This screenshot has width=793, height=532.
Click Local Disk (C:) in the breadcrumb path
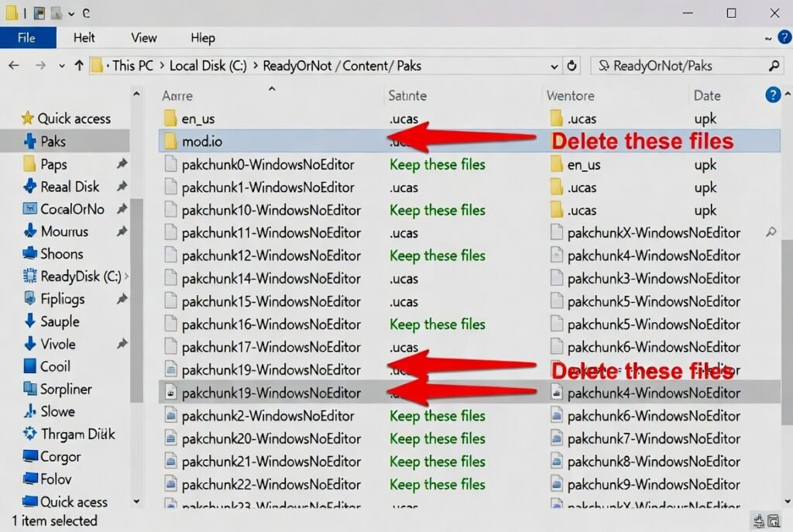[x=208, y=66]
